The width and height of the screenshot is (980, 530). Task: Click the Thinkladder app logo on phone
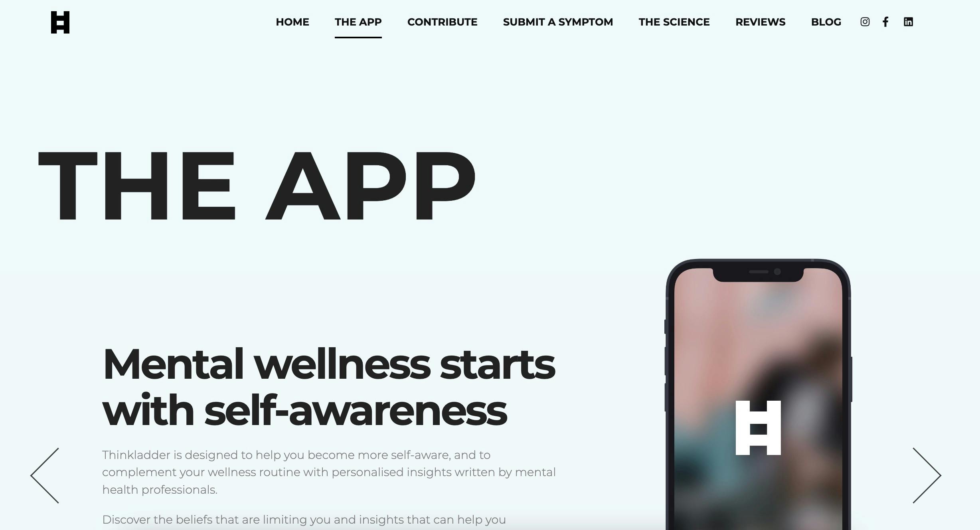pos(758,427)
